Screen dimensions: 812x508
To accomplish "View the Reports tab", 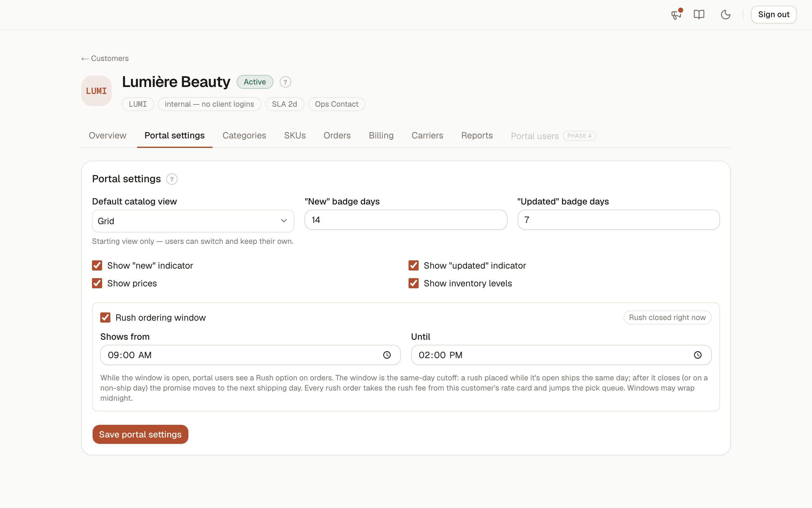I will coord(477,135).
